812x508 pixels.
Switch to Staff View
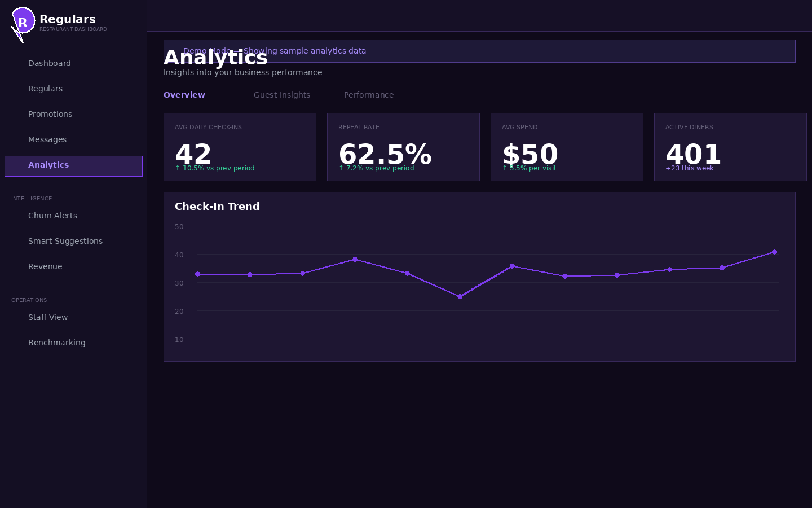[48, 317]
